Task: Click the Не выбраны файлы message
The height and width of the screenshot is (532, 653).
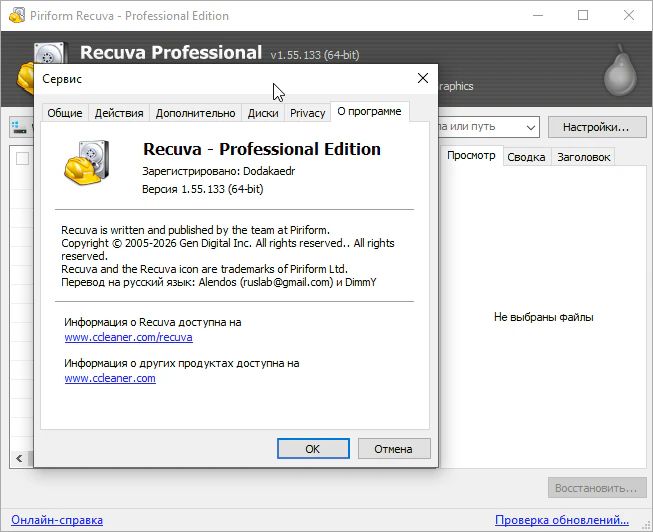Action: 543,317
